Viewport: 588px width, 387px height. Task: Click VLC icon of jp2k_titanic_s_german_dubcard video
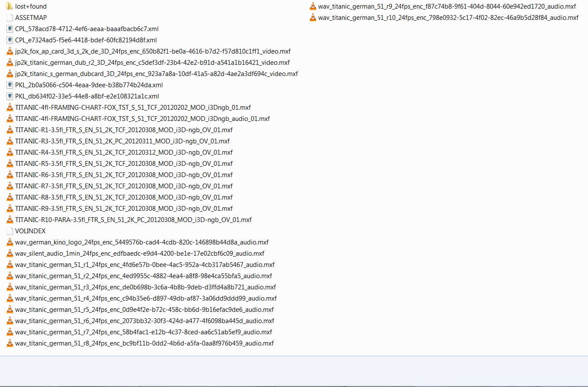(10, 74)
